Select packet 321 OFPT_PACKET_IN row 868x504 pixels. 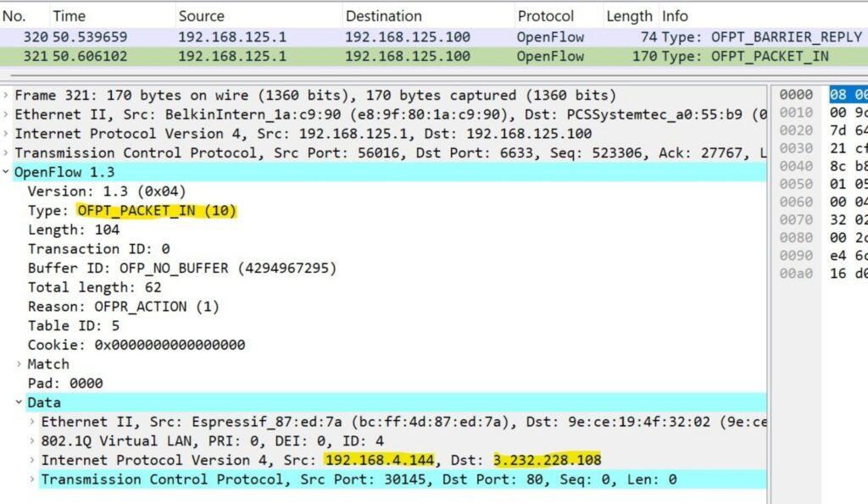424,57
